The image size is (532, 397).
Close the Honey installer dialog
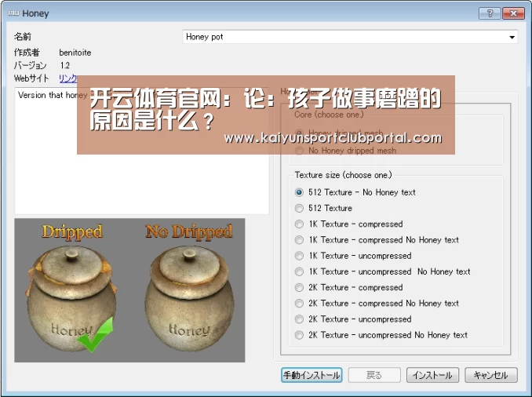click(513, 13)
